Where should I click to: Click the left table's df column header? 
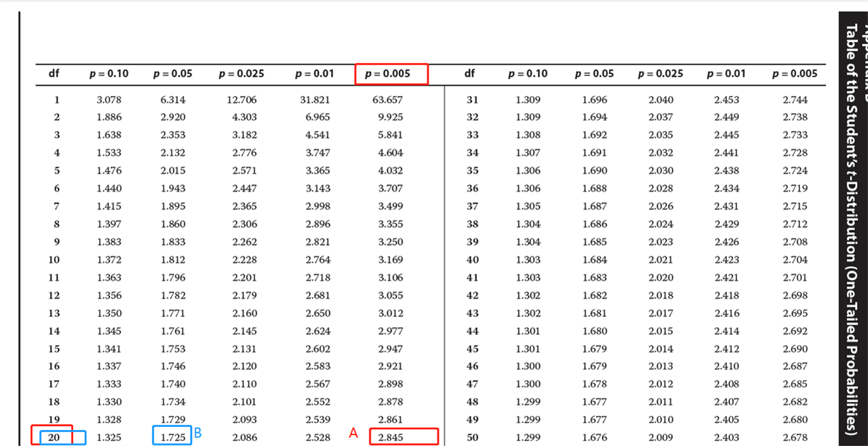click(x=54, y=74)
